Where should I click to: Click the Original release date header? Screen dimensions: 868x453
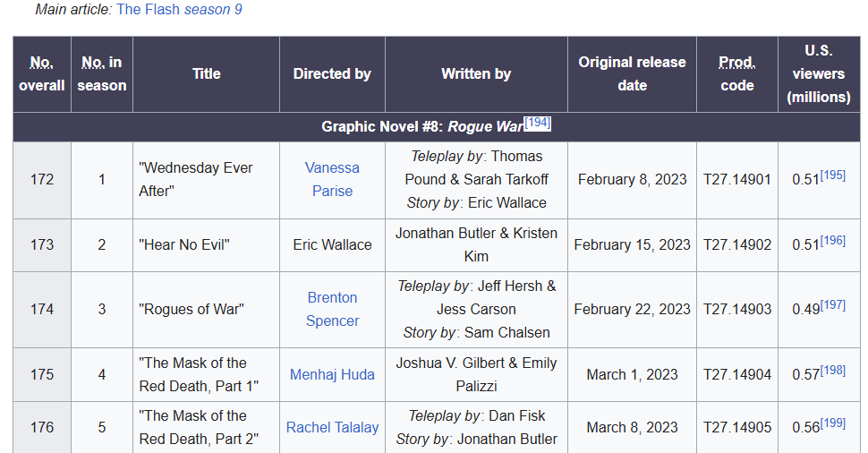point(632,74)
